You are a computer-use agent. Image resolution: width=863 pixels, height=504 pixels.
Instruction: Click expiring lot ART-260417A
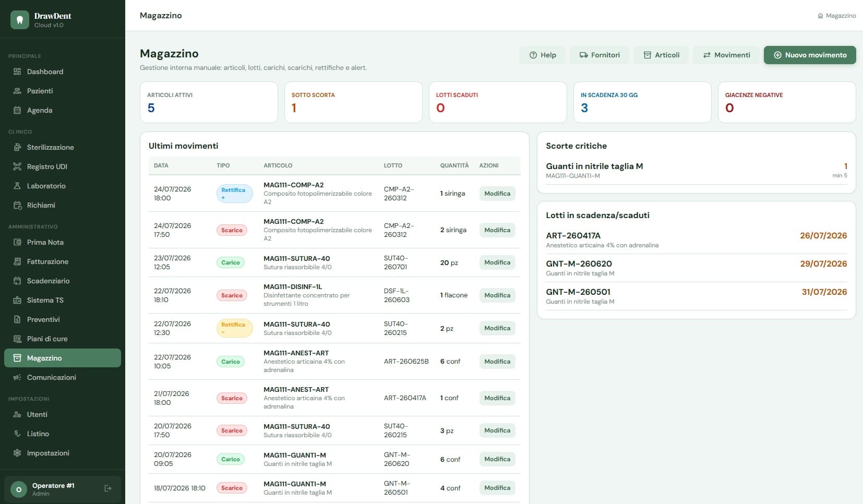(x=697, y=240)
